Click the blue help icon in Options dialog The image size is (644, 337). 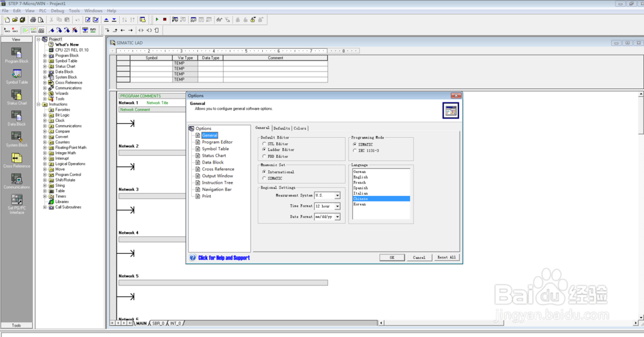coord(193,257)
